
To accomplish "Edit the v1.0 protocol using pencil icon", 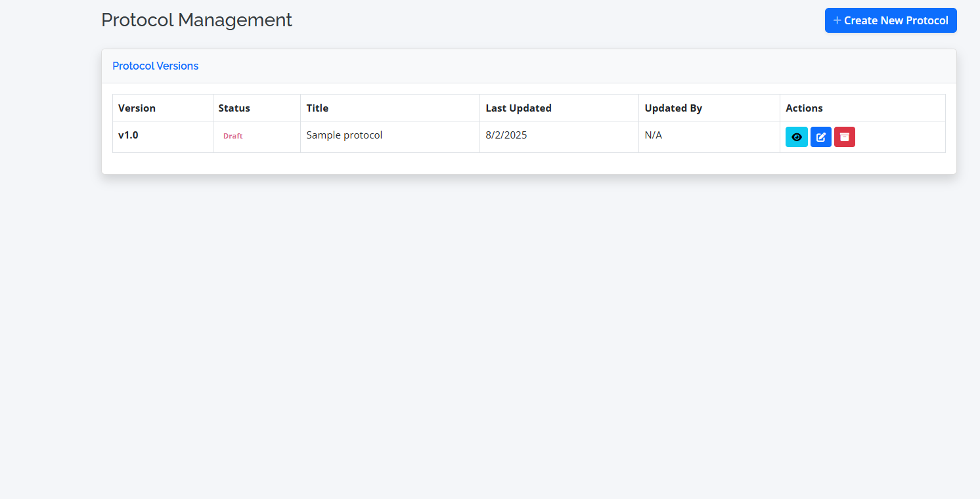I will 820,137.
